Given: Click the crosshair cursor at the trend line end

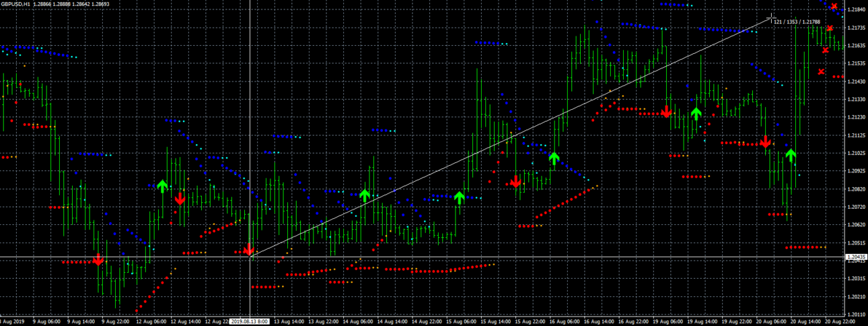Looking at the screenshot, I should click(x=772, y=17).
